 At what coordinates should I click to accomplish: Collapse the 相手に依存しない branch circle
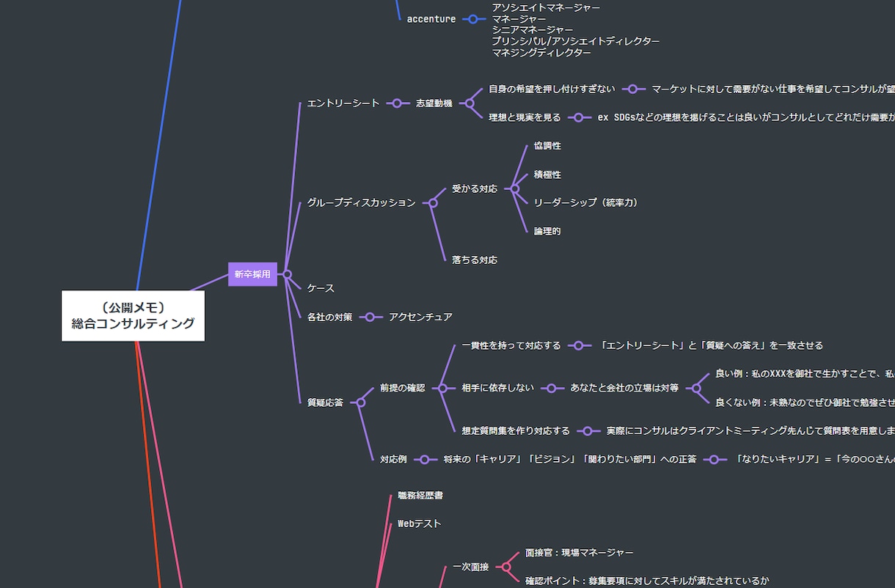pos(552,388)
